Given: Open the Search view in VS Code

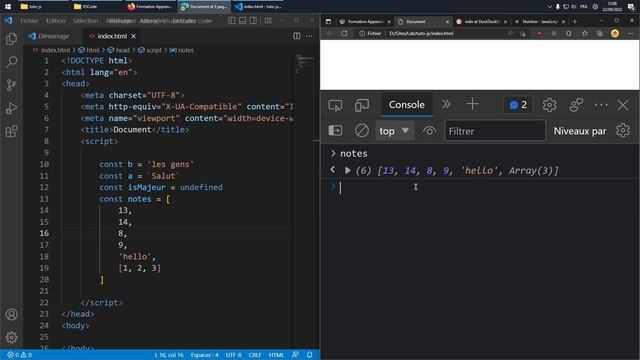Looking at the screenshot, I should click(x=11, y=62).
